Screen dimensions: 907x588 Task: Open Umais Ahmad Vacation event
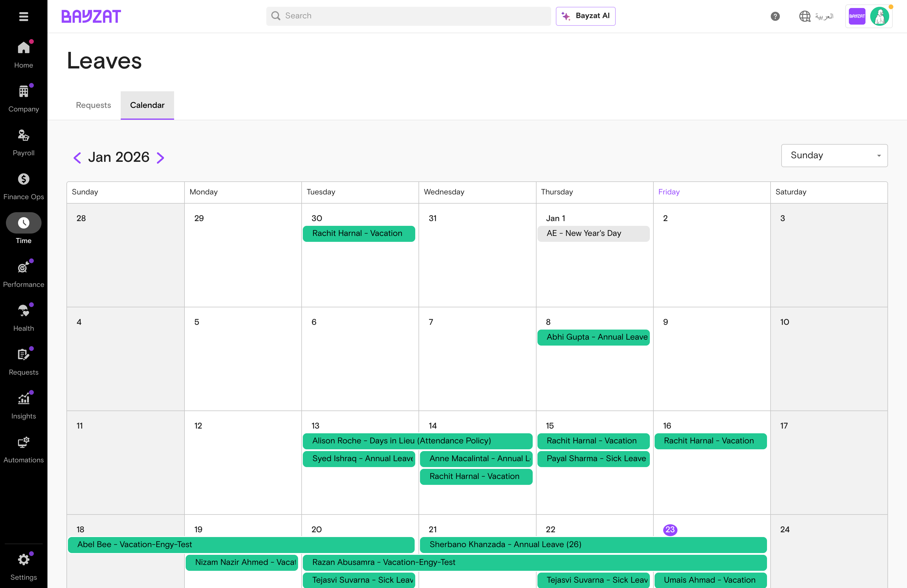[x=711, y=580]
